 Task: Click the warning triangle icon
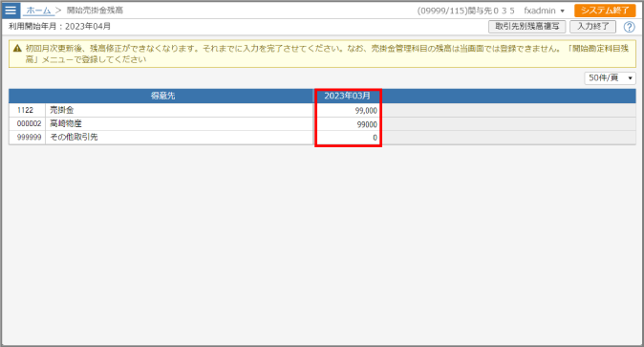[x=17, y=49]
